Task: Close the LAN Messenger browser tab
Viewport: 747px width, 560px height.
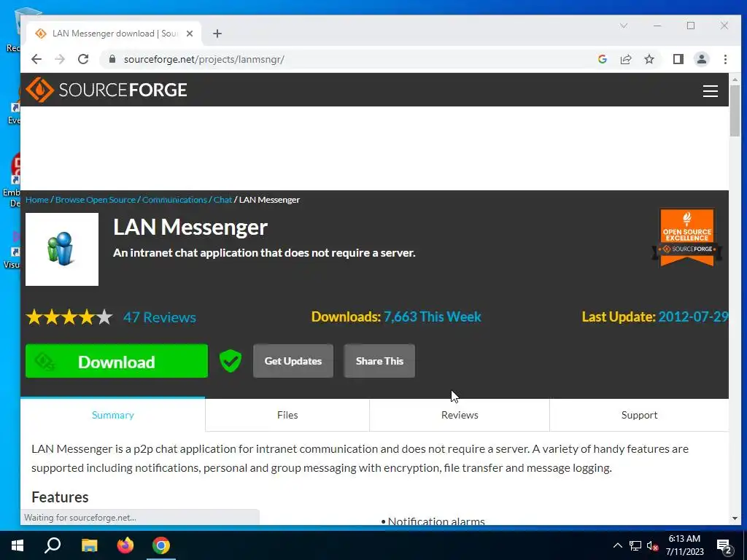Action: (x=190, y=34)
